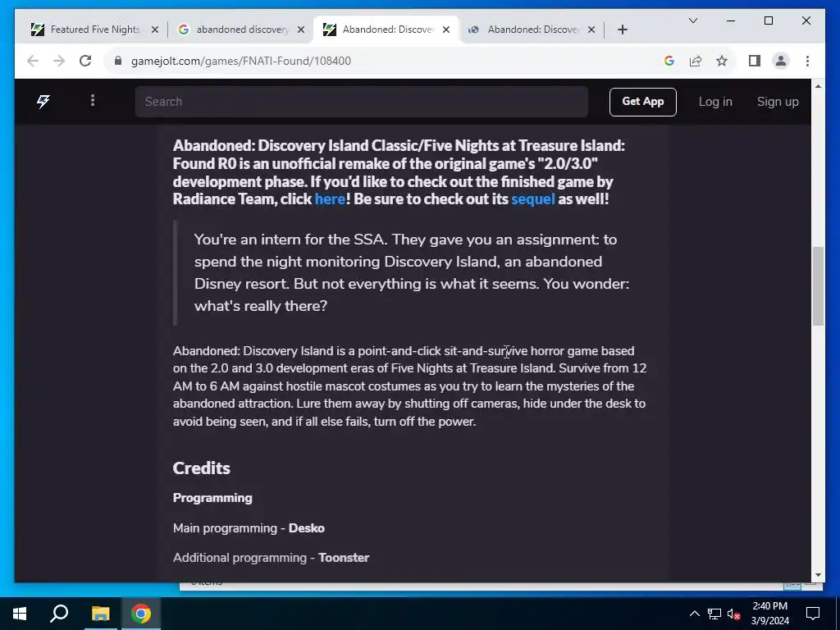
Task: Click the address bar URL
Action: click(241, 61)
